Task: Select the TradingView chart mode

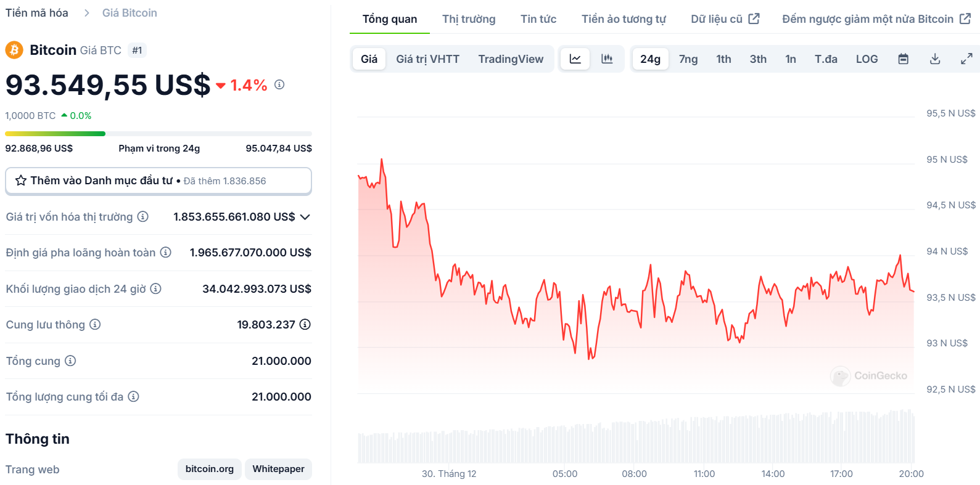Action: [511, 59]
